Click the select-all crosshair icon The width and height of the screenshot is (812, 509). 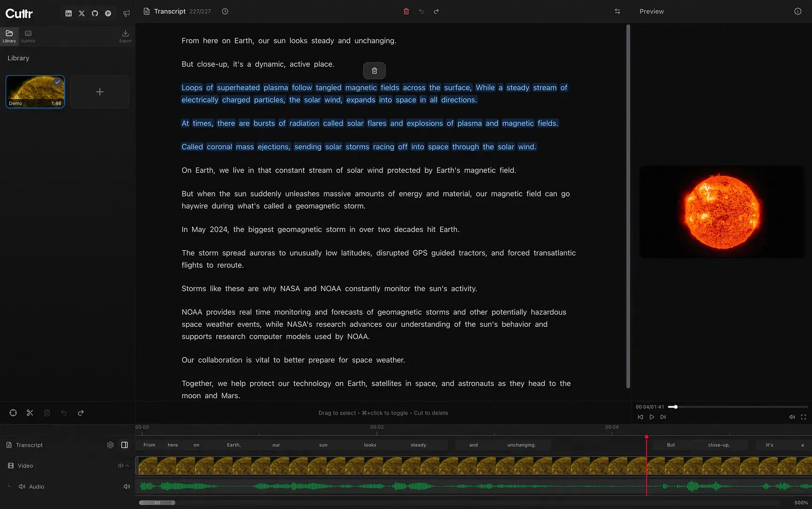pos(13,413)
